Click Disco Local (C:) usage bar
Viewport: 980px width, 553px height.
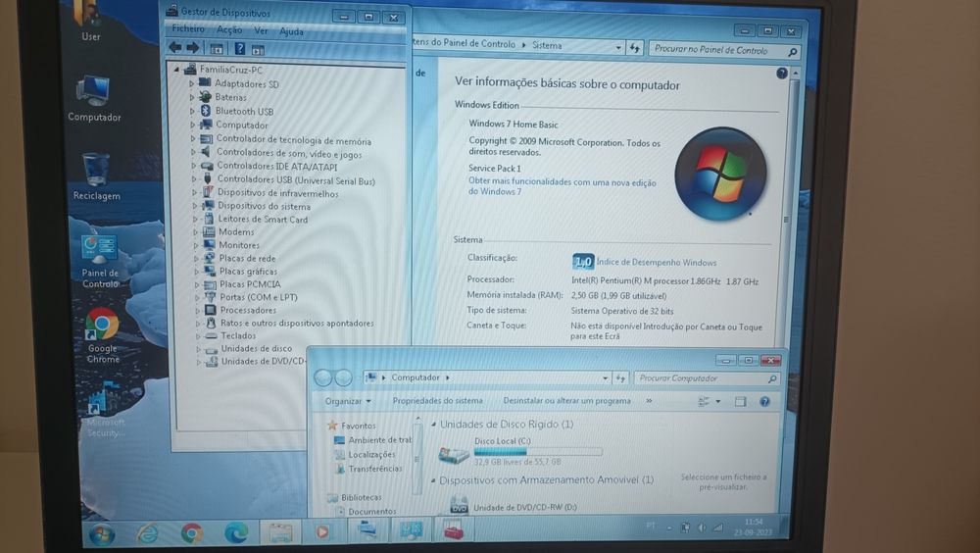click(538, 452)
